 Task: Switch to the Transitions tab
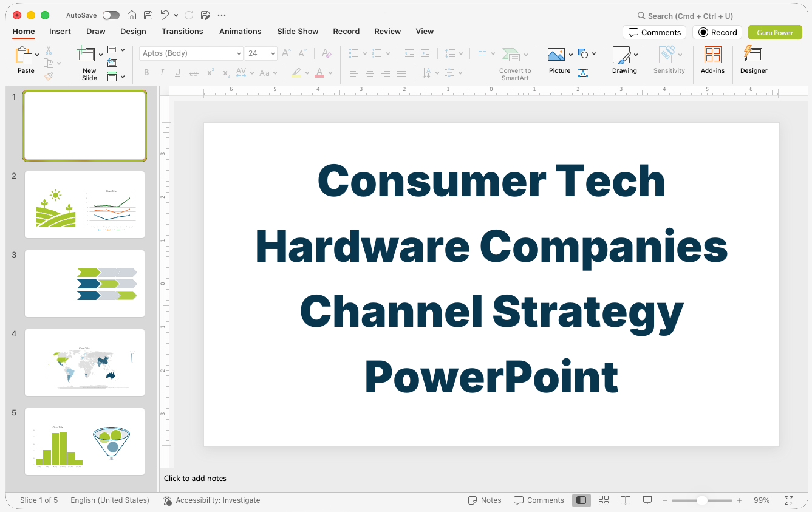pos(182,32)
